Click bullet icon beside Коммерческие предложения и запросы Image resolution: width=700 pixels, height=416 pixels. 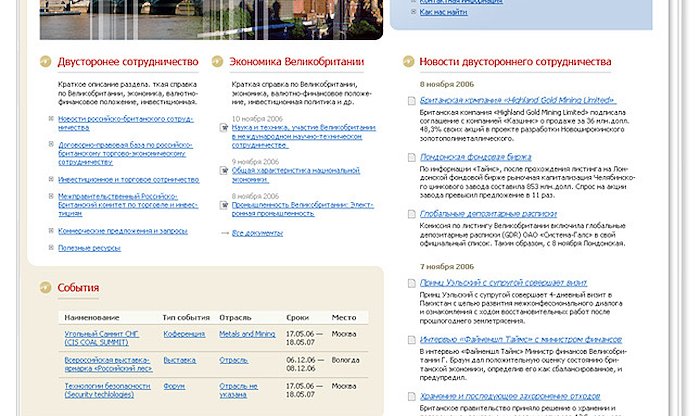(x=51, y=230)
